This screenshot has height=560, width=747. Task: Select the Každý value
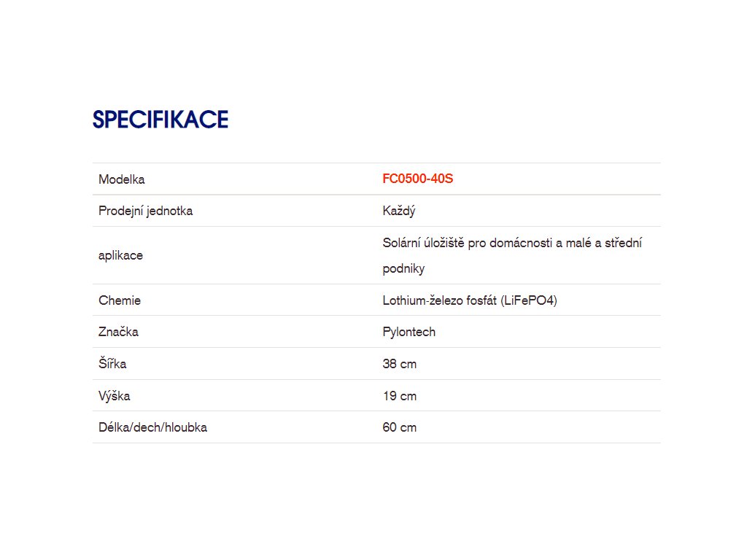coord(399,211)
